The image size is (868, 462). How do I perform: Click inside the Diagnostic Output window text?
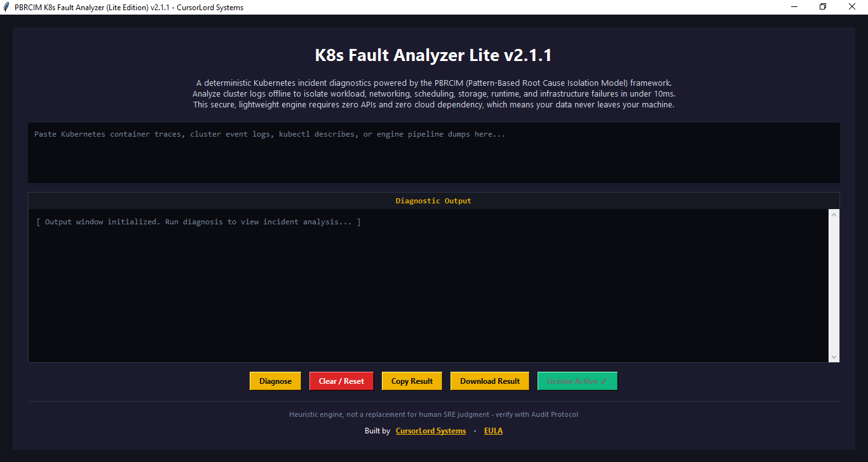coord(429,285)
